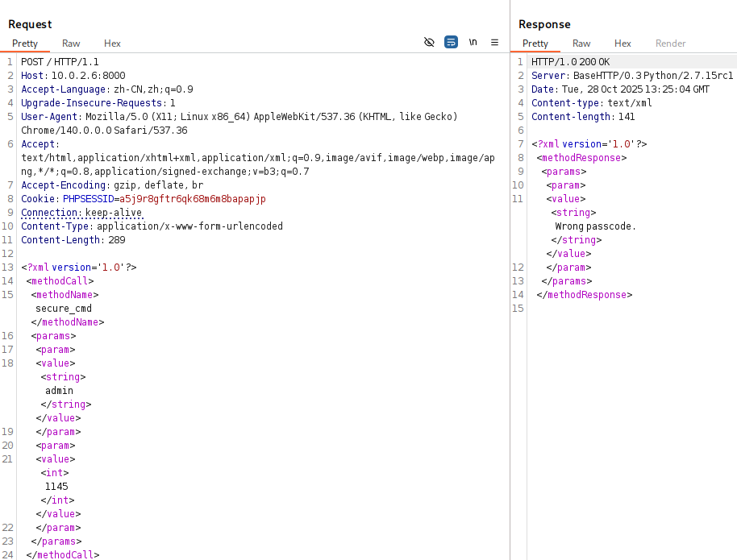Select the Response Render tab
Image resolution: width=737 pixels, height=560 pixels.
click(x=670, y=44)
